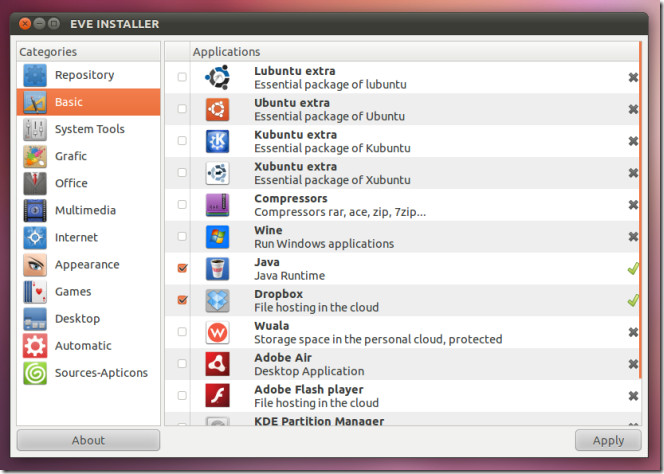Select the Games category
Viewport: 664px width, 474px height.
pyautogui.click(x=89, y=292)
